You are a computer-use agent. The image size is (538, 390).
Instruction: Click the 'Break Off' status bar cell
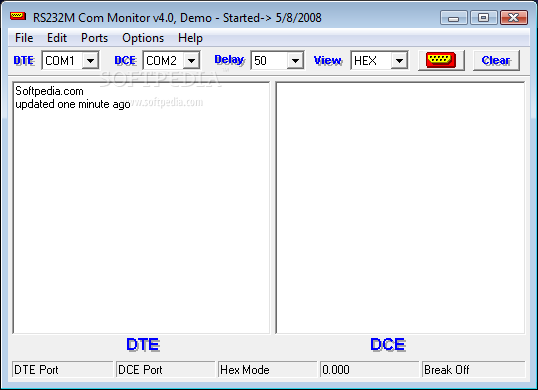(x=473, y=369)
